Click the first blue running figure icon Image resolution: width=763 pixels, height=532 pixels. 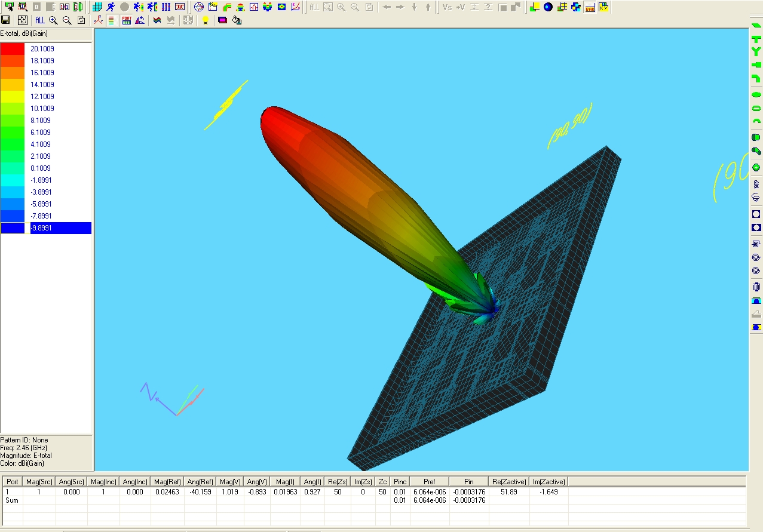coord(111,7)
